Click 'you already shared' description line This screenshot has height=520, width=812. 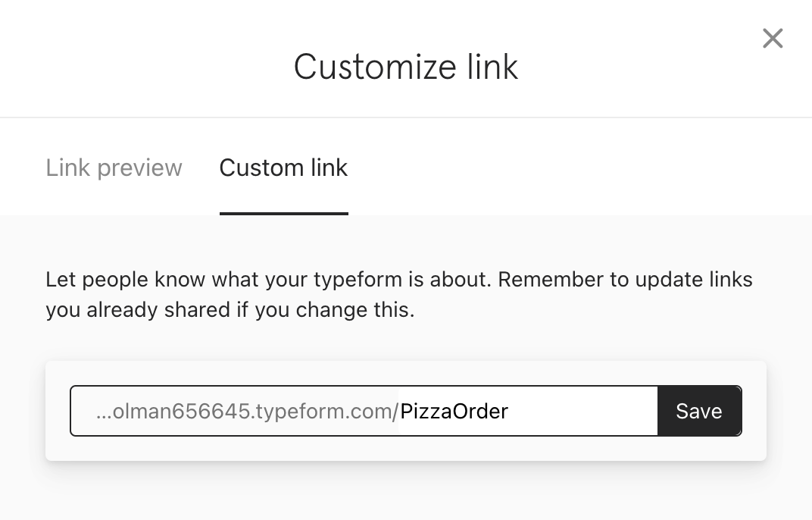[x=230, y=310]
